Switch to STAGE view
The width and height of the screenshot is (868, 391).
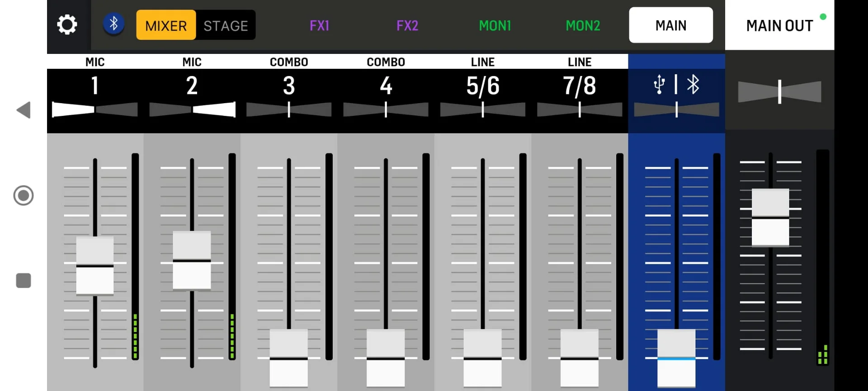pyautogui.click(x=226, y=25)
